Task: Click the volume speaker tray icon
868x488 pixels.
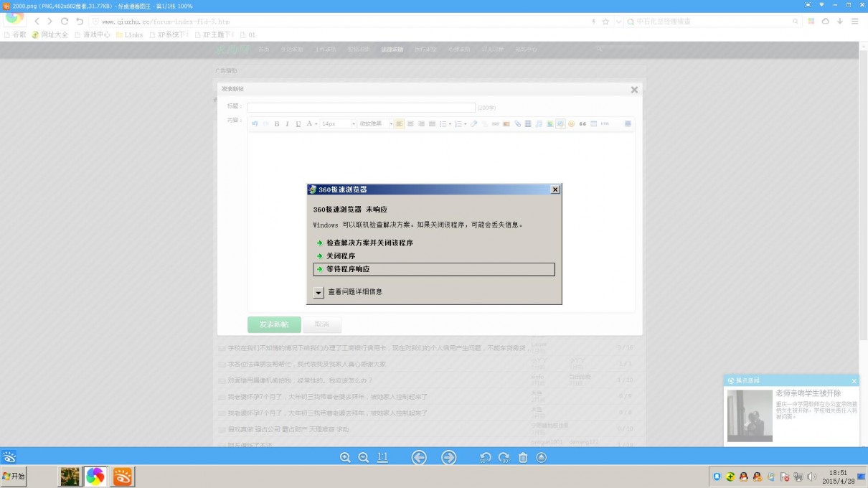Action: [811, 477]
